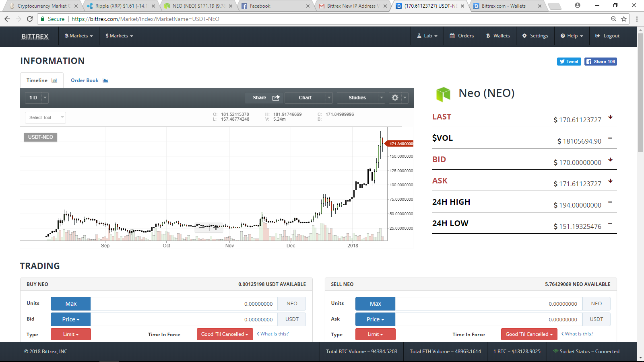Open Price dropdown in Sell NEO panel
Viewport: 644px width, 362px height.
[x=375, y=319]
